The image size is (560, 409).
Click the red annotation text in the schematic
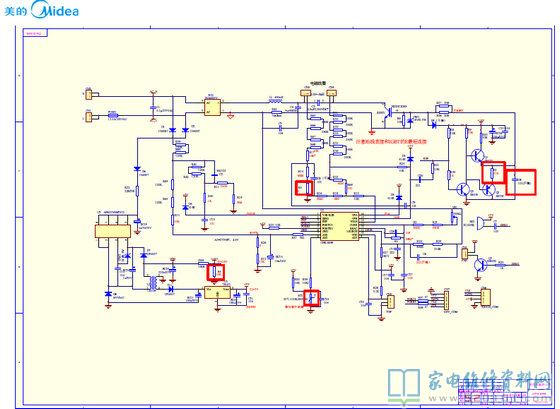[x=391, y=141]
